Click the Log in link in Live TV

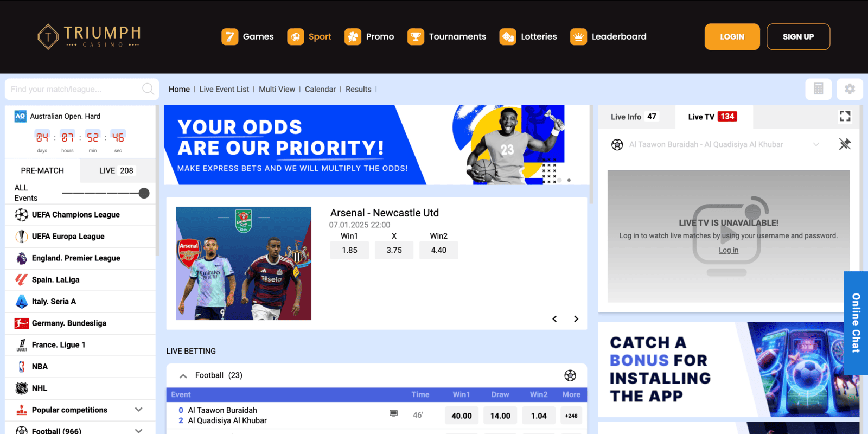click(729, 250)
